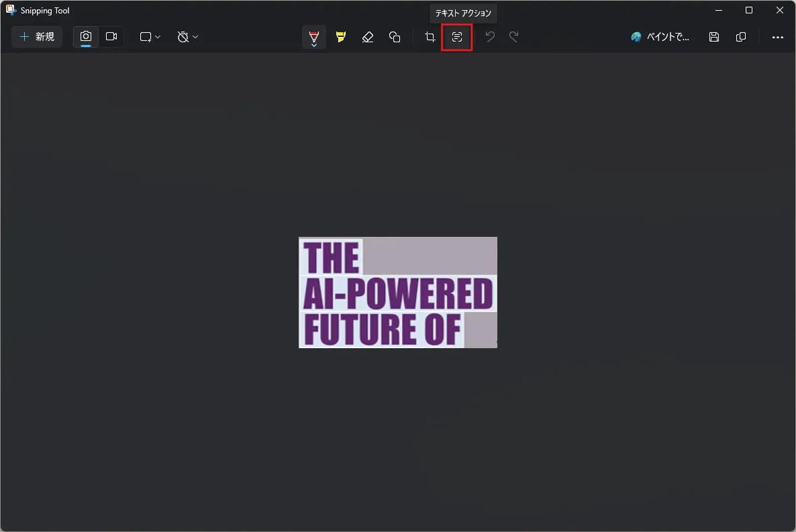Image resolution: width=796 pixels, height=532 pixels.
Task: Click the captured AI-POWERED image
Action: 398,292
